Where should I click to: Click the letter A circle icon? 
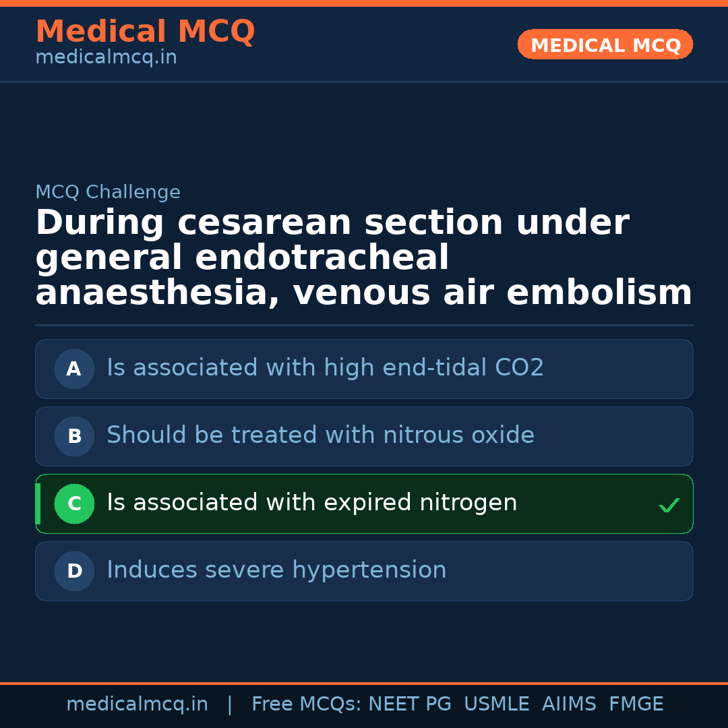[74, 369]
